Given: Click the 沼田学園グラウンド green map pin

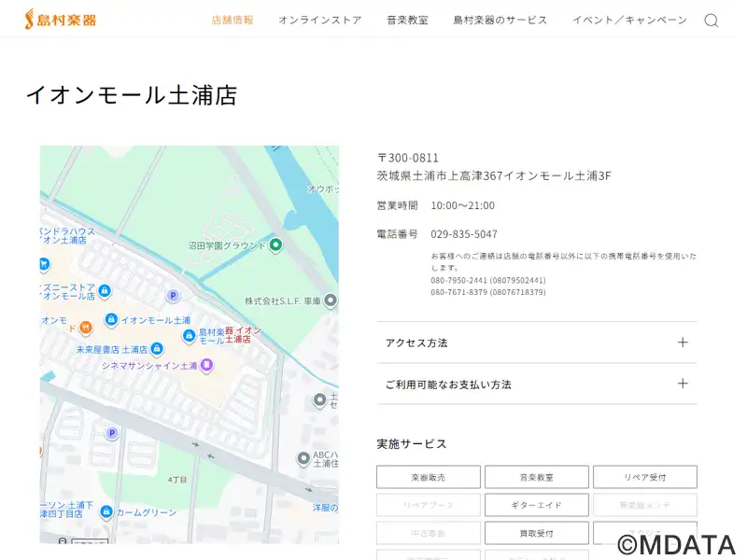Looking at the screenshot, I should pyautogui.click(x=275, y=245).
